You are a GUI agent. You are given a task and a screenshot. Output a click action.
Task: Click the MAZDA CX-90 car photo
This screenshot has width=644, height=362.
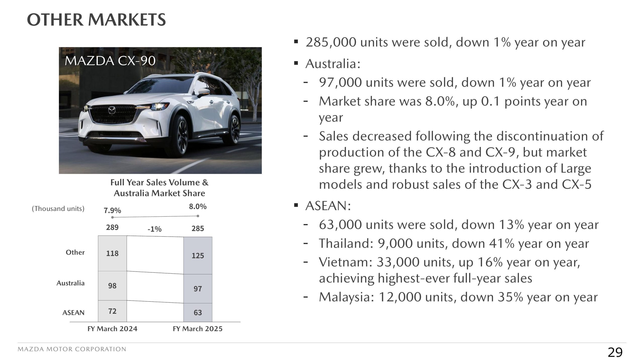point(160,110)
